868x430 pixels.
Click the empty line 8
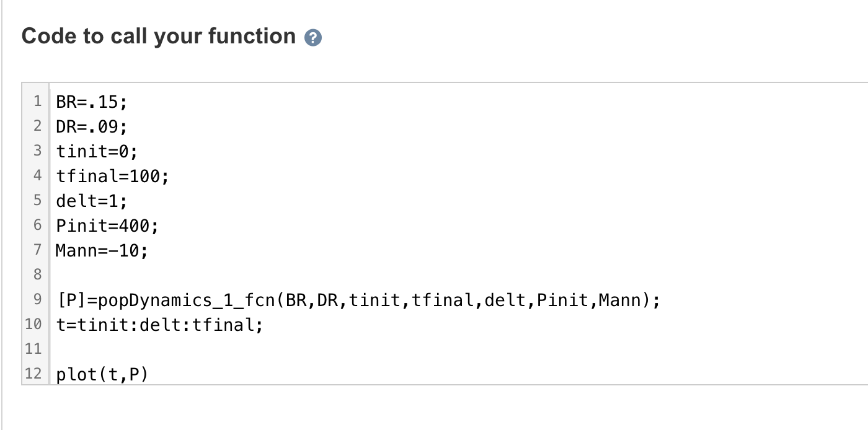tap(248, 275)
